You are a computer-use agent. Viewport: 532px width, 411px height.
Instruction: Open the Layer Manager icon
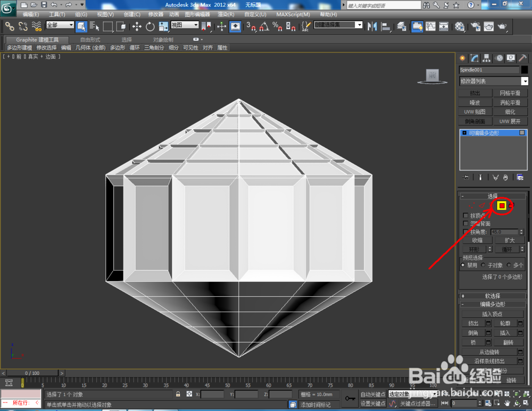402,26
